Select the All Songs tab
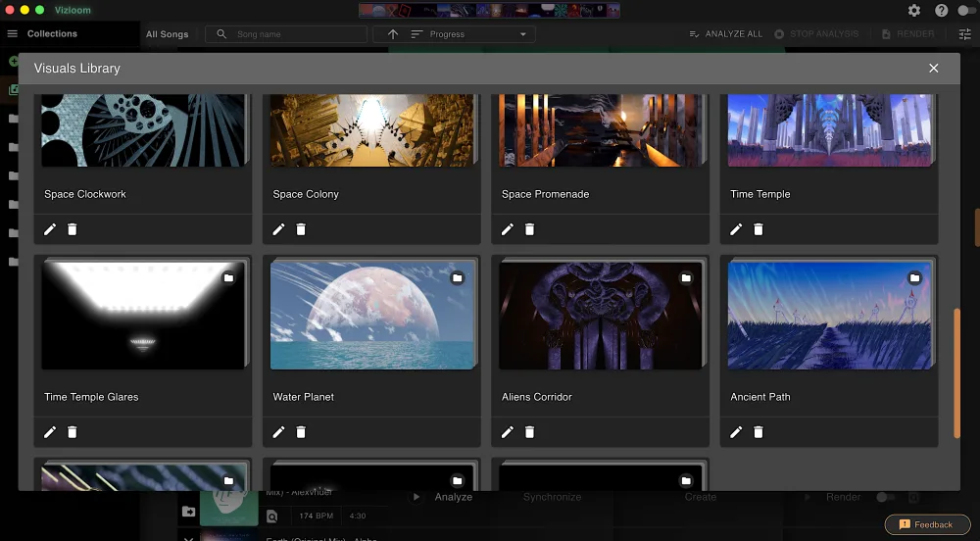 coord(167,34)
